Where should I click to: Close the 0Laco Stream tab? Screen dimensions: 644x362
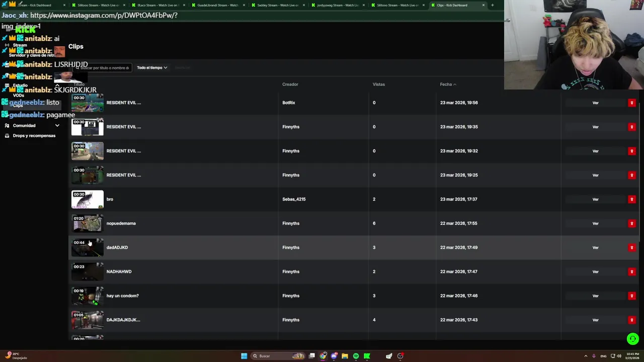coord(184,5)
